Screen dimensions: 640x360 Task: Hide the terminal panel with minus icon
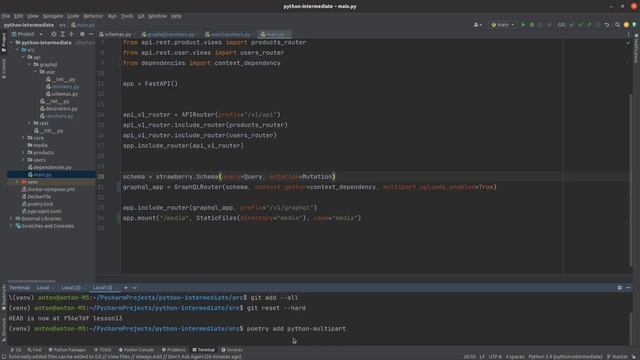628,288
